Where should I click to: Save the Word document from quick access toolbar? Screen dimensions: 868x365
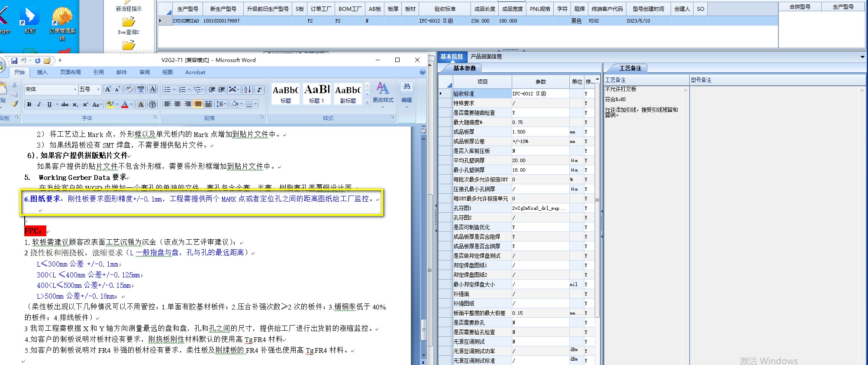pyautogui.click(x=14, y=60)
